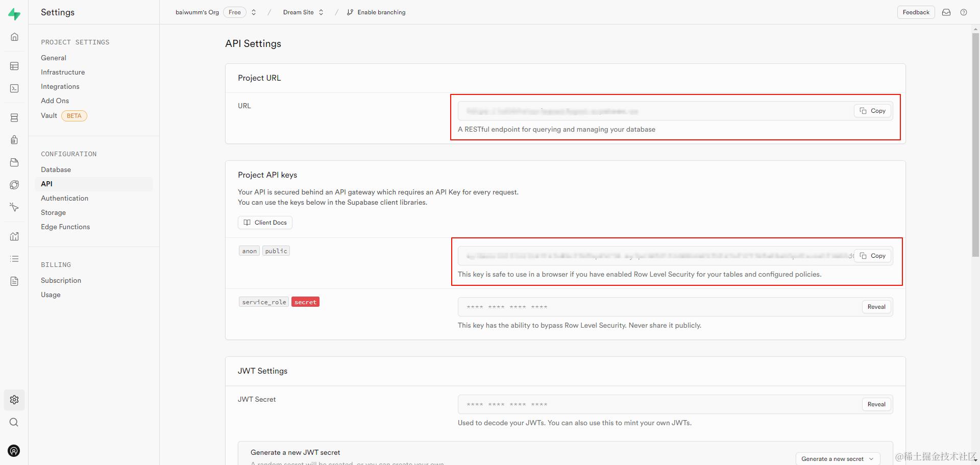Open the Settings gear icon
The height and width of the screenshot is (465, 980).
14,400
